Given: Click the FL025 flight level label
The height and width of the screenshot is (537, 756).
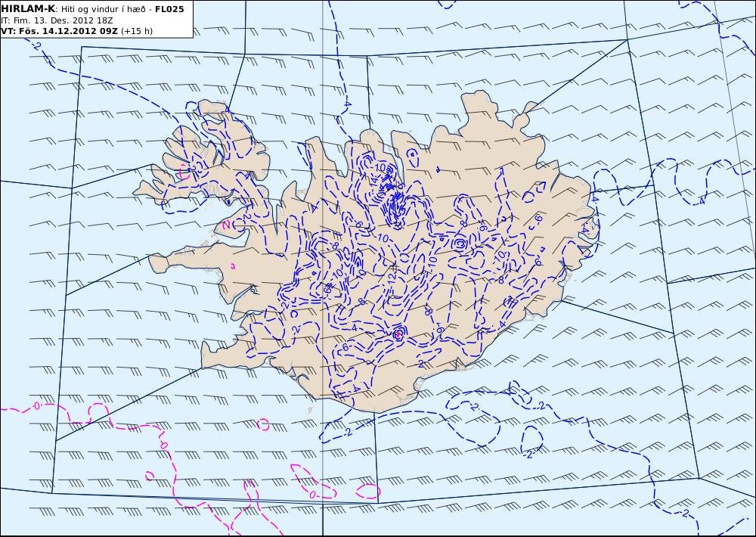Looking at the screenshot, I should (x=169, y=9).
